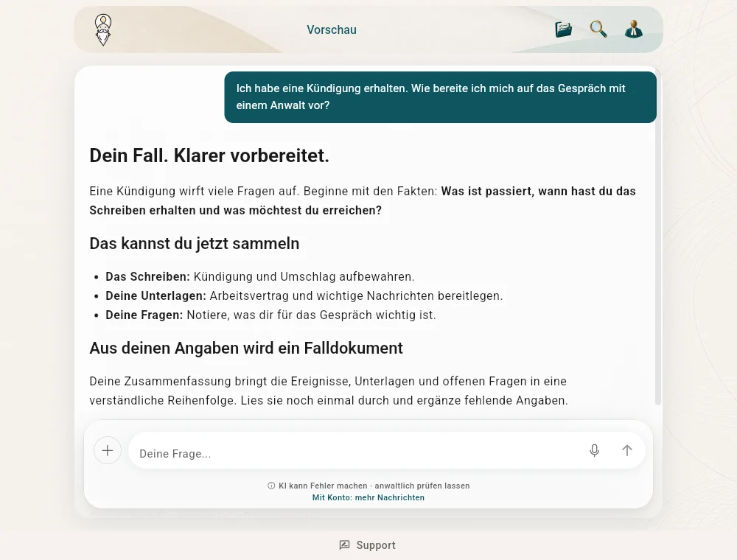The height and width of the screenshot is (560, 737).
Task: Open the lawyer profile avatar icon
Action: [x=634, y=29]
